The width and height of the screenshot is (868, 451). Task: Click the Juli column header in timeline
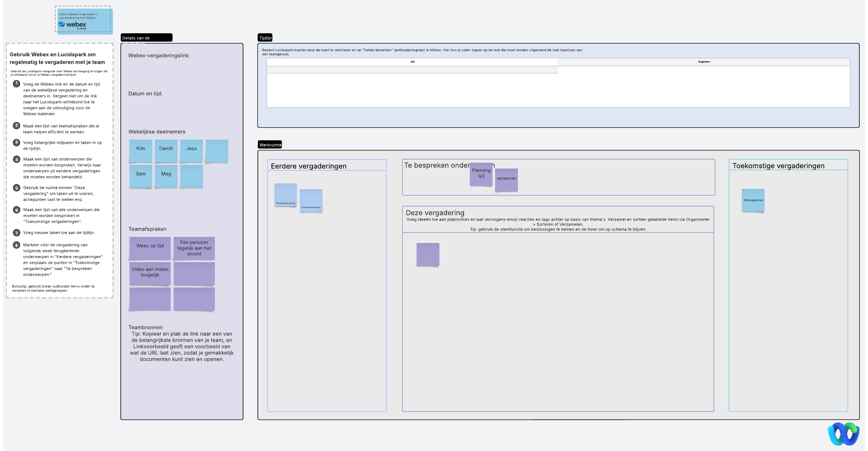click(x=412, y=62)
